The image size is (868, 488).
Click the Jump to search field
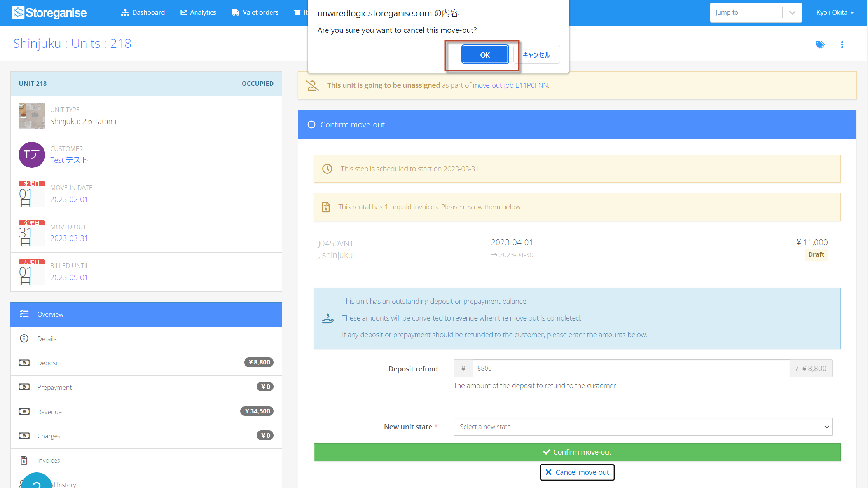click(x=746, y=12)
